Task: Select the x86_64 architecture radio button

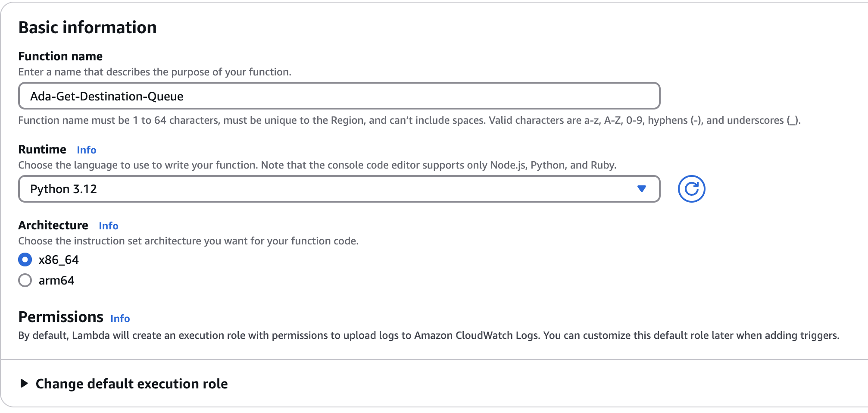Action: coord(25,260)
